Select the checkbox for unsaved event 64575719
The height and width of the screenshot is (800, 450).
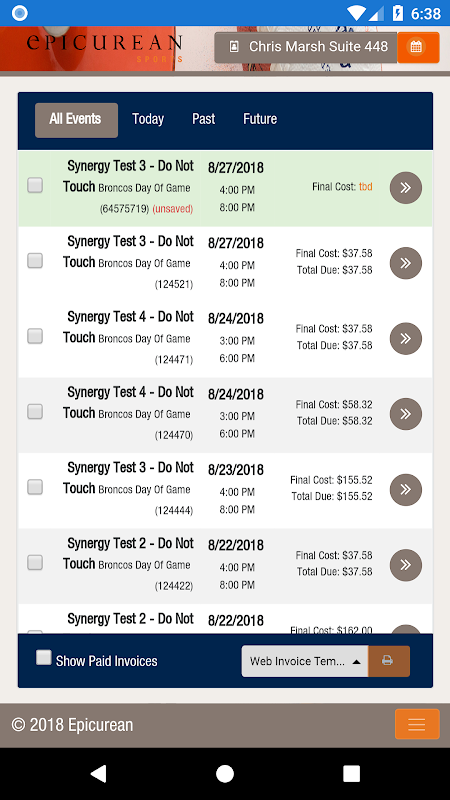pyautogui.click(x=35, y=185)
